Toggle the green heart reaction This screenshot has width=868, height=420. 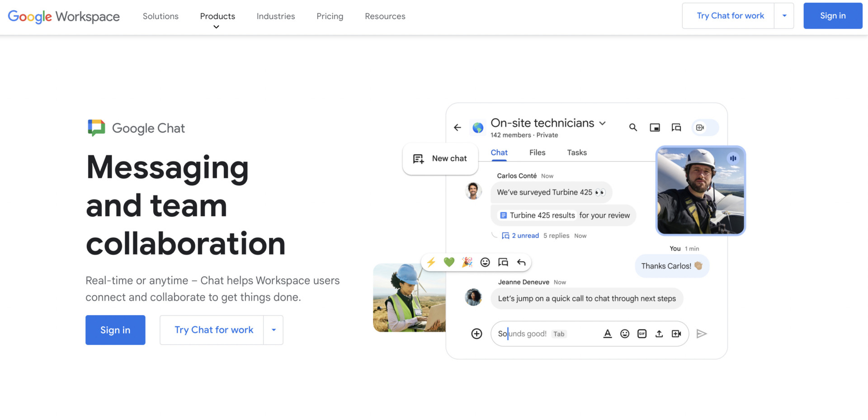pyautogui.click(x=449, y=262)
